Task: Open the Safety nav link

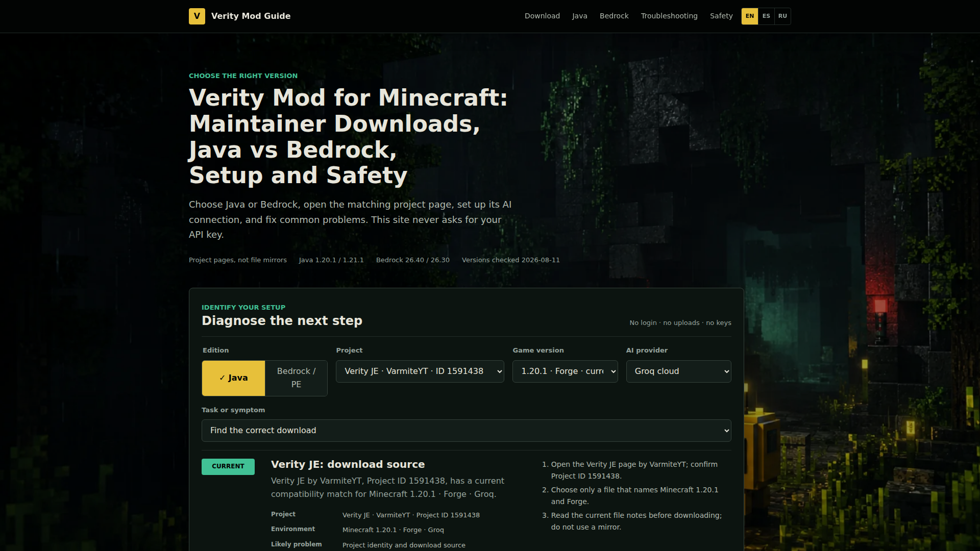Action: click(721, 16)
